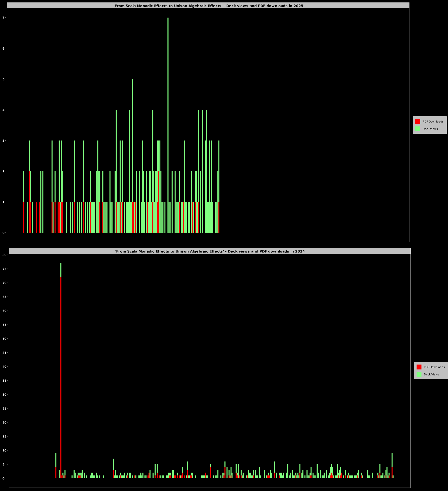Click the red PDF Downloads swatch in 2025 legend
The height and width of the screenshot is (491, 448).
(x=418, y=122)
